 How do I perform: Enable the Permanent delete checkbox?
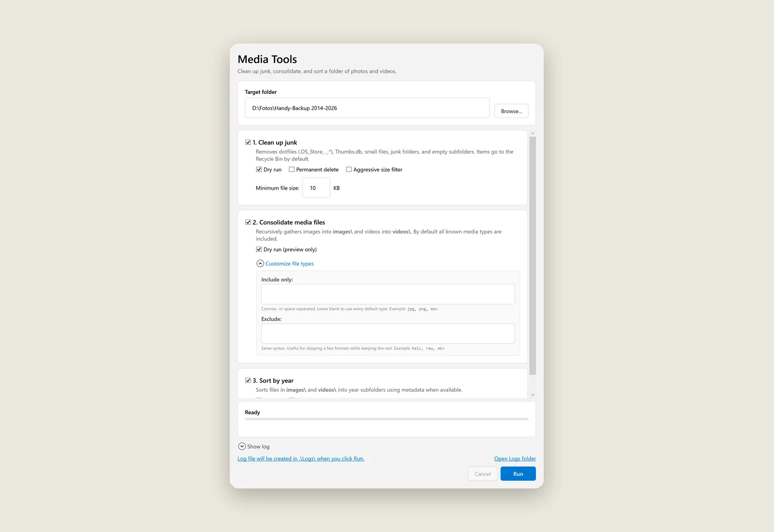(292, 170)
